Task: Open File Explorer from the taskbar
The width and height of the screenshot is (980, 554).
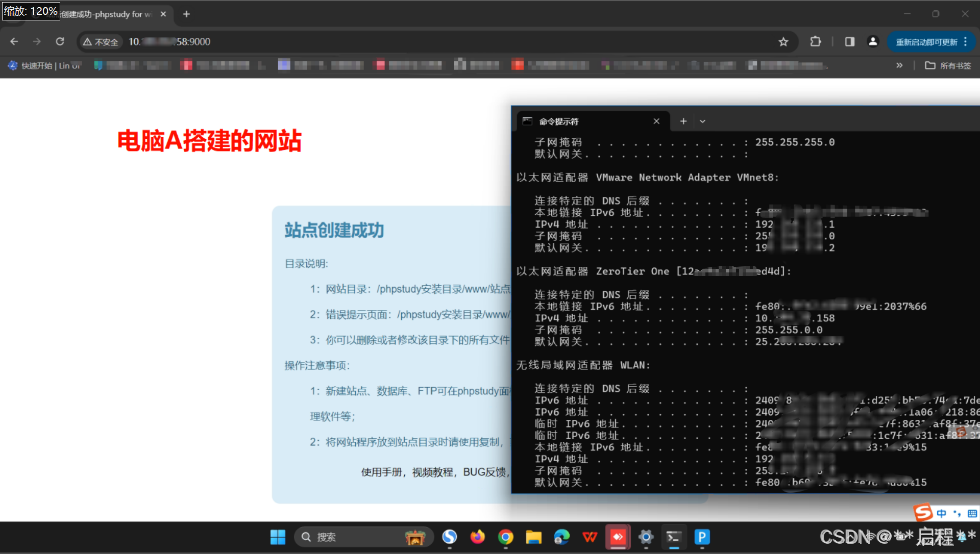Action: click(533, 537)
